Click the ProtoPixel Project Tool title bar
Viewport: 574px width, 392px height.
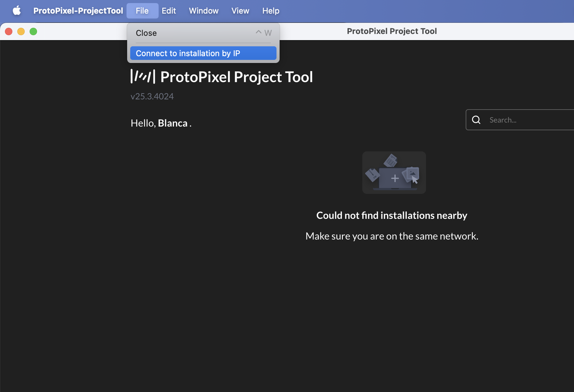392,31
